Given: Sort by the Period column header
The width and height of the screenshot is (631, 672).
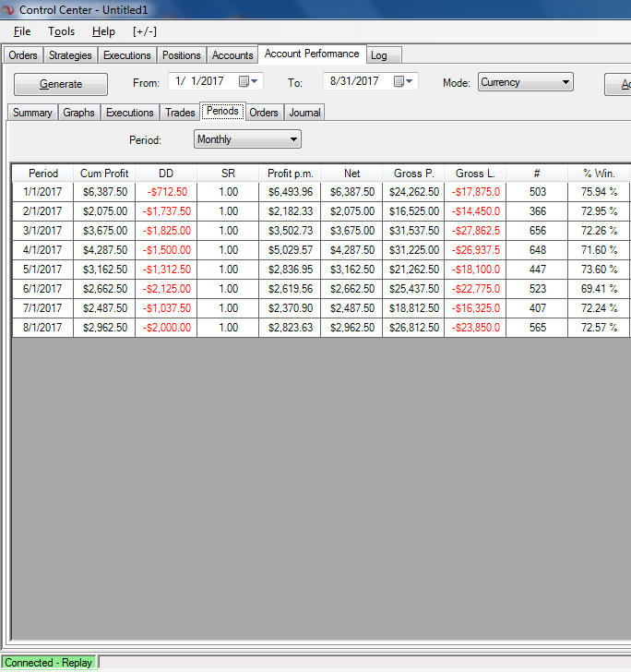Looking at the screenshot, I should click(x=42, y=174).
